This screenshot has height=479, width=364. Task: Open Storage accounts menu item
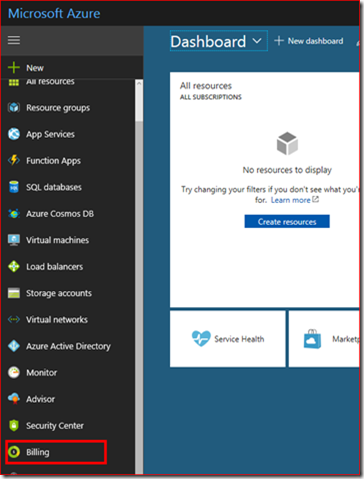68,293
